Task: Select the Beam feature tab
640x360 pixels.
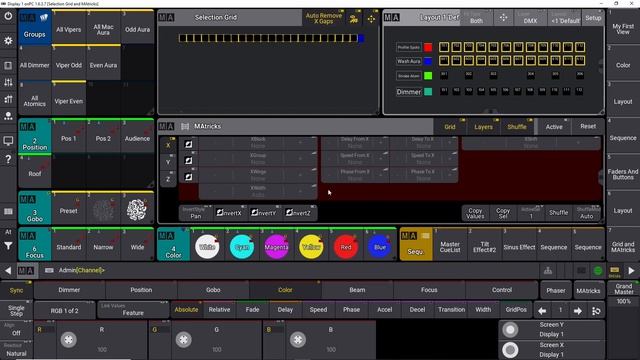Action: [x=357, y=290]
